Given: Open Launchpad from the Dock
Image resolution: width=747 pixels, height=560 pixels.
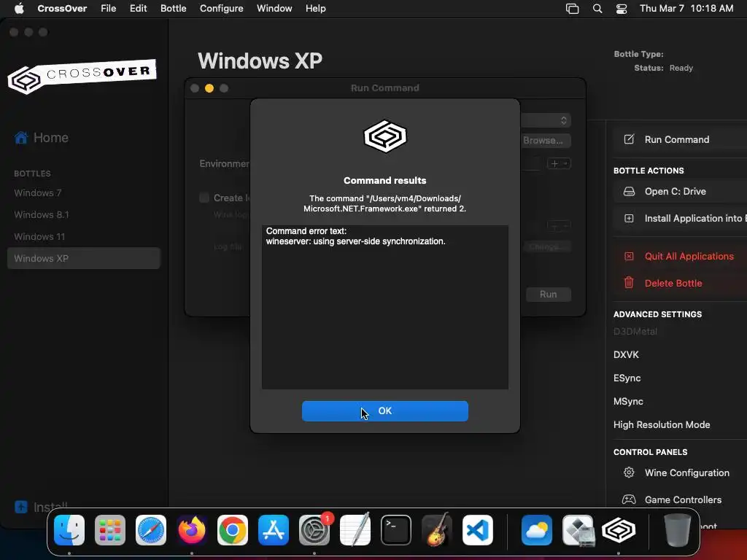Looking at the screenshot, I should [x=110, y=530].
